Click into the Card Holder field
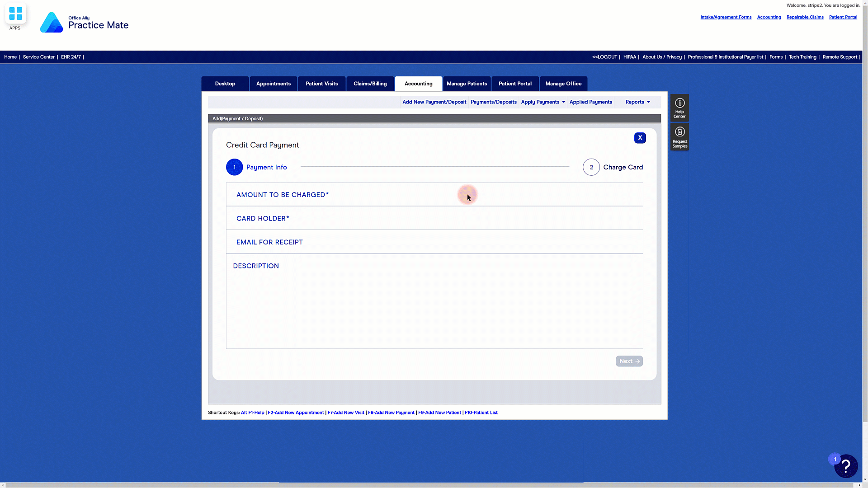 434,218
